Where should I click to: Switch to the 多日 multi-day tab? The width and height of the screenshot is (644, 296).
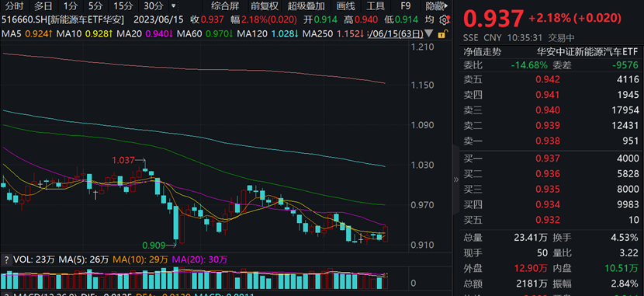43,5
